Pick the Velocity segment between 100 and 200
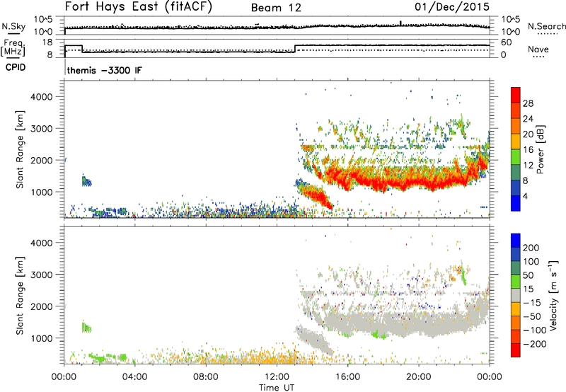The height and width of the screenshot is (392, 566). coord(516,254)
